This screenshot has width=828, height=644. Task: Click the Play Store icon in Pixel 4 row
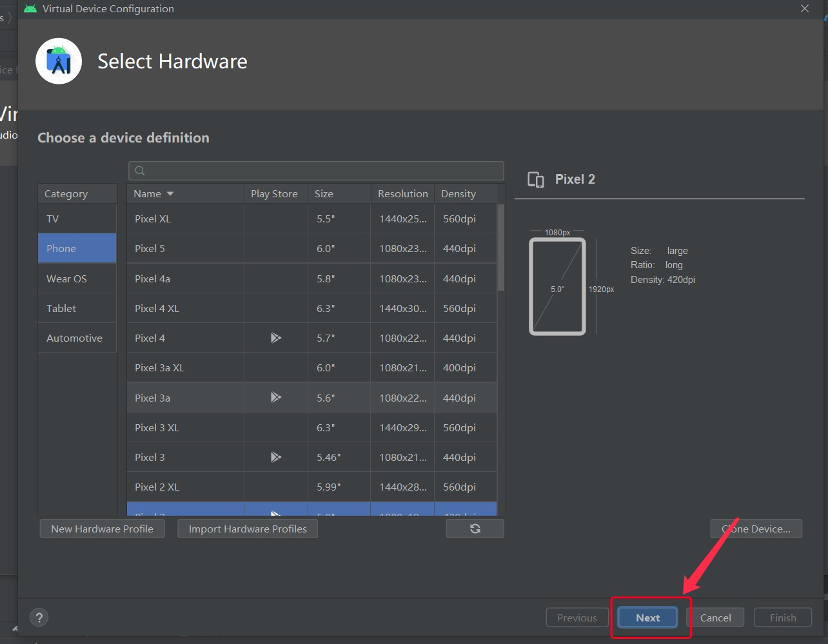click(276, 338)
